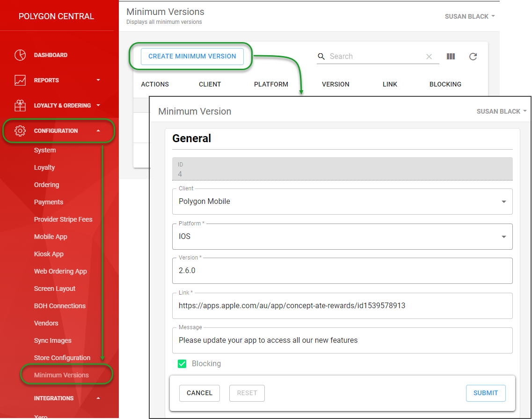Click the disabled ID field
532x419 pixels.
343,169
